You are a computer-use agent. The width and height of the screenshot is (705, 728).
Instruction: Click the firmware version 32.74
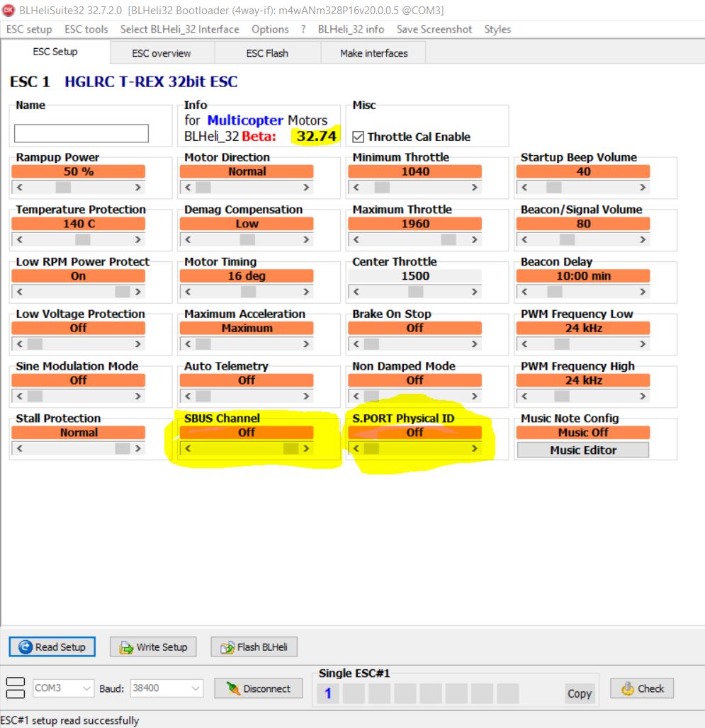tap(316, 136)
